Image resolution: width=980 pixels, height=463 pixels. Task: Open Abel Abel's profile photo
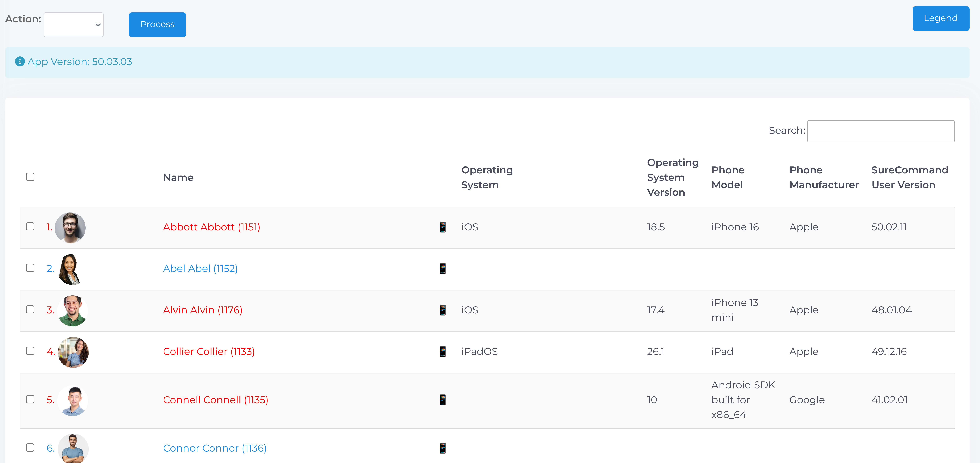pyautogui.click(x=70, y=269)
